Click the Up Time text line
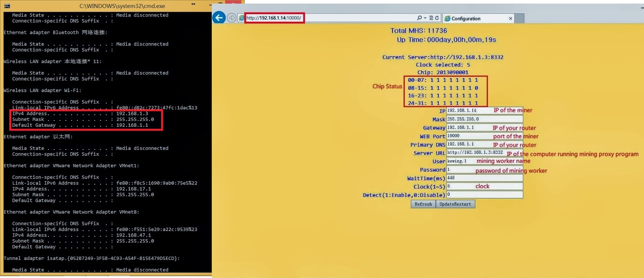 [446, 40]
